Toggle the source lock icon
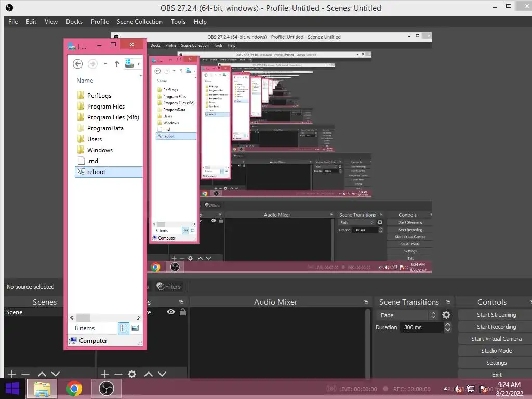The width and height of the screenshot is (532, 399). [x=183, y=312]
